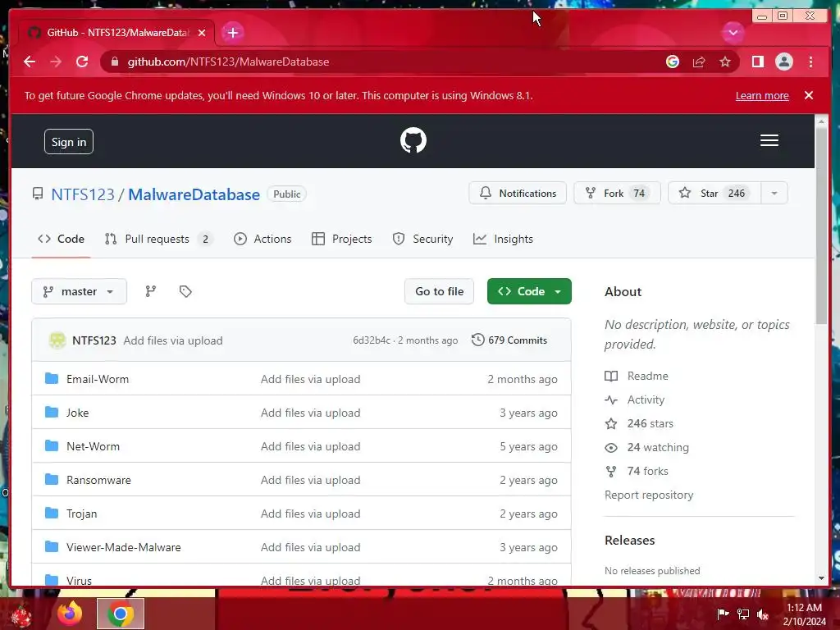
Task: Click NTFS123 commit author avatar
Action: point(57,340)
